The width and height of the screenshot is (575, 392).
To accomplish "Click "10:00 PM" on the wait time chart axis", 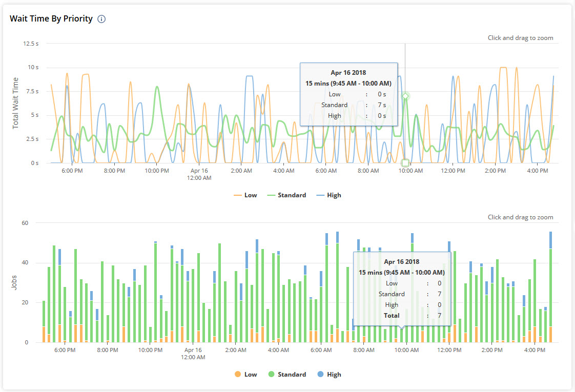I will point(157,171).
